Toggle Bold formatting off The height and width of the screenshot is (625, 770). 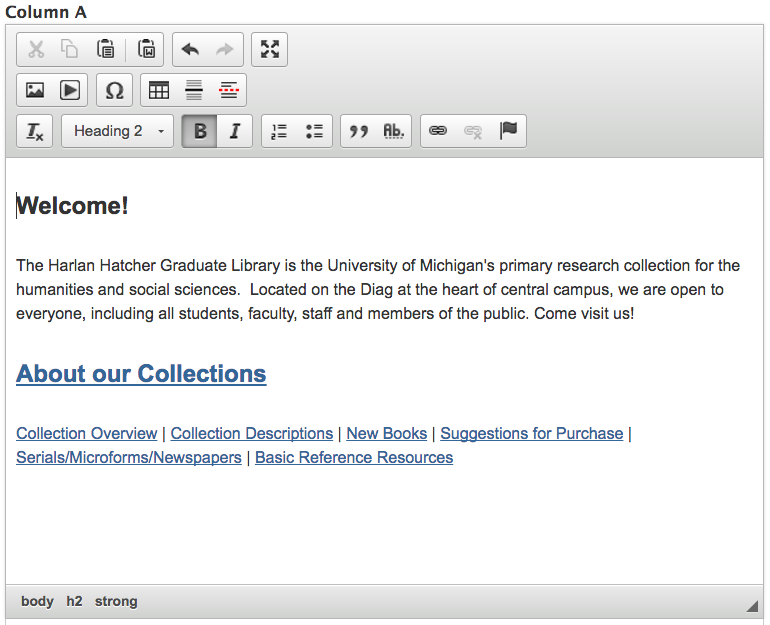[199, 131]
